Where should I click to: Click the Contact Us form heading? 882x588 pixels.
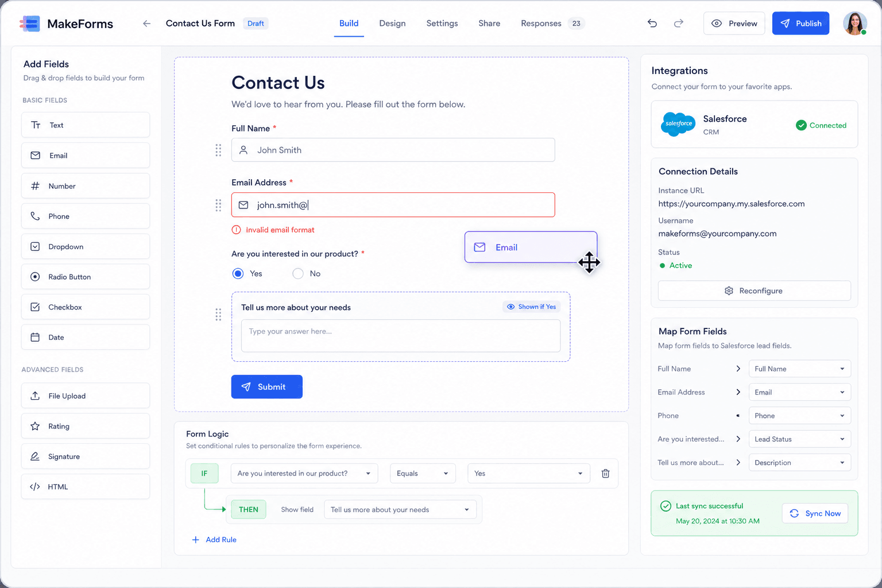(x=278, y=83)
